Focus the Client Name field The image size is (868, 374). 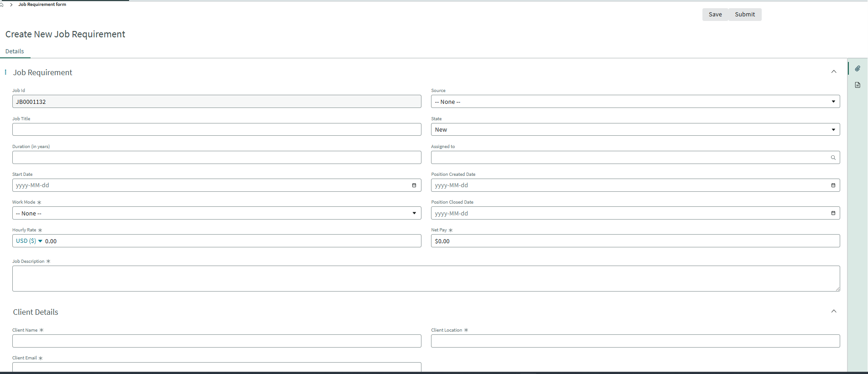point(217,341)
